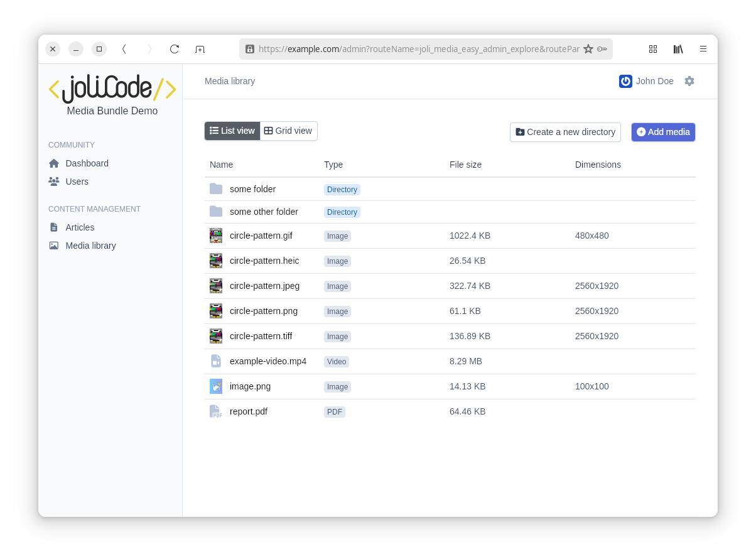Click the browser address bar
Screen dimensions: 756x559
[x=414, y=49]
